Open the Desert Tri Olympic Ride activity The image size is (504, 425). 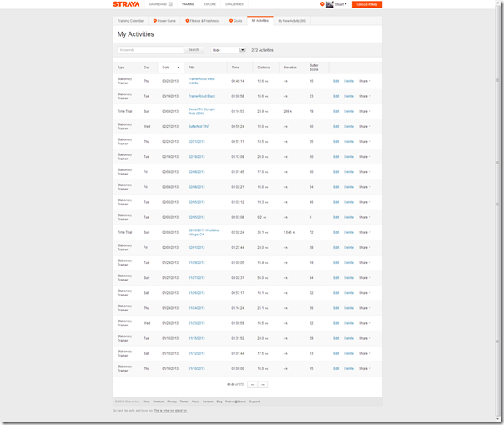[x=202, y=111]
